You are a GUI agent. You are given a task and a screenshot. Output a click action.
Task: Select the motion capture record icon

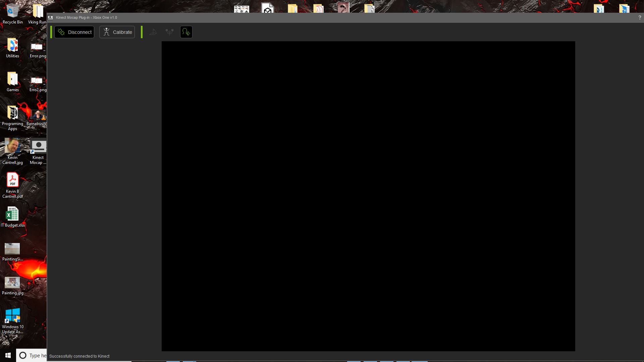point(186,32)
